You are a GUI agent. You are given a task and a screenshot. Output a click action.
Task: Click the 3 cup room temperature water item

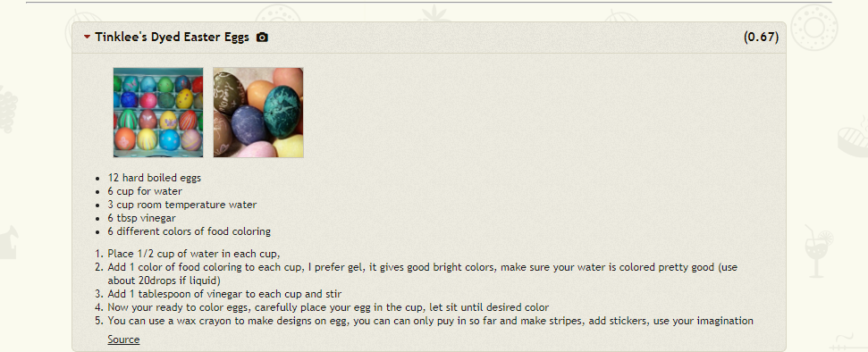click(182, 205)
